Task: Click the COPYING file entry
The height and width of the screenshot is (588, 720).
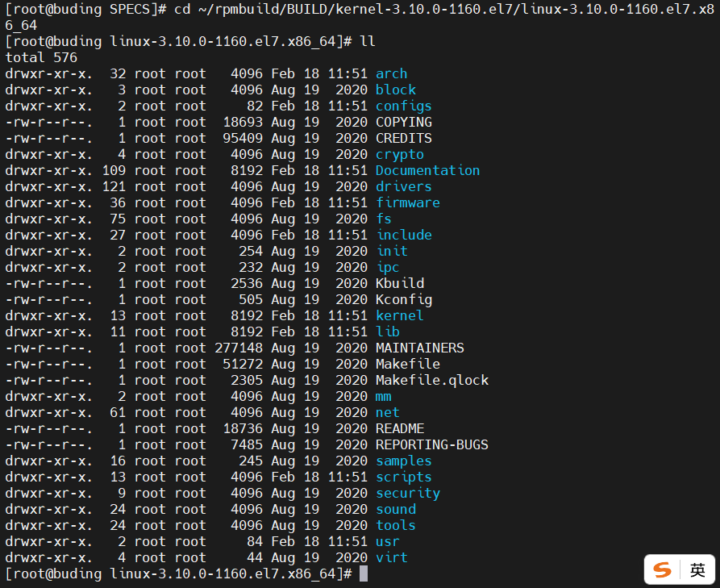Action: 404,122
